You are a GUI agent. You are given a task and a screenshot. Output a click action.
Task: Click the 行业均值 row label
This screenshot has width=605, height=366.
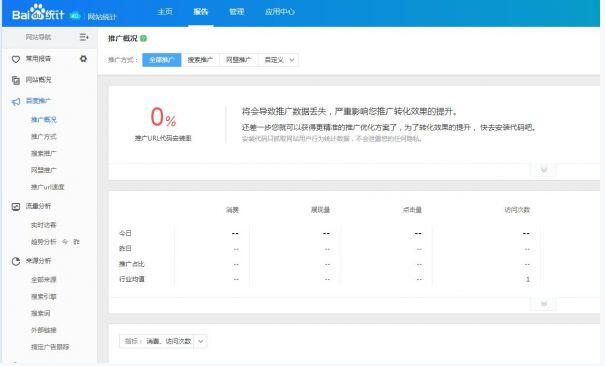[x=132, y=279]
